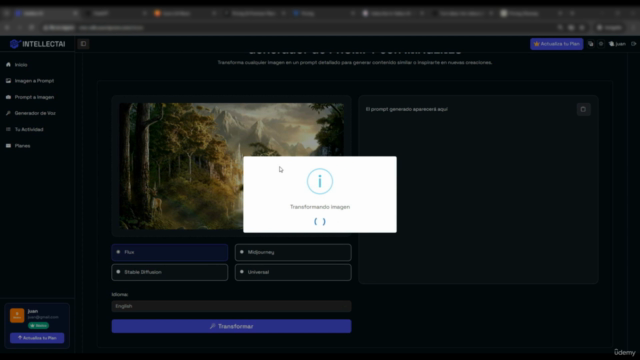
Task: Click the browser profile chip
Action: coord(609,27)
